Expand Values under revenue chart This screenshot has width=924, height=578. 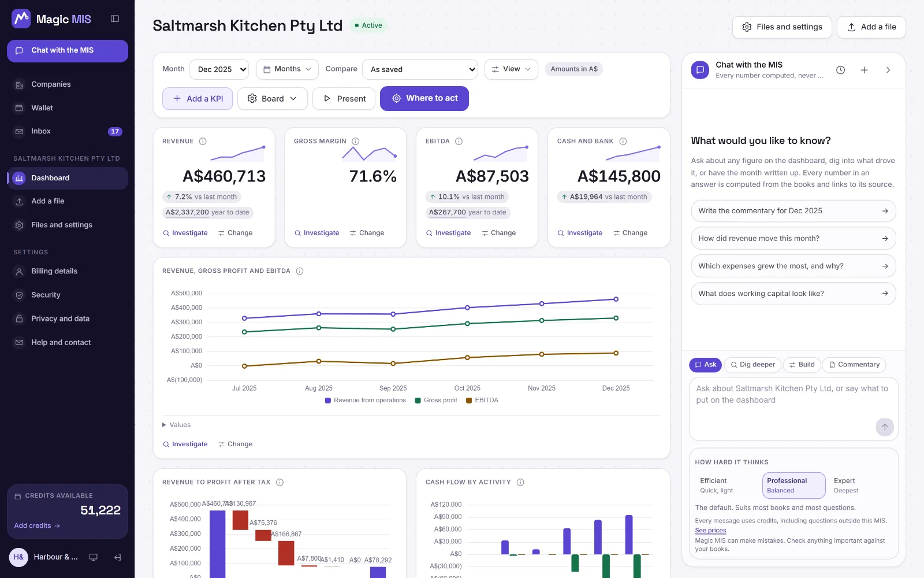(x=177, y=425)
